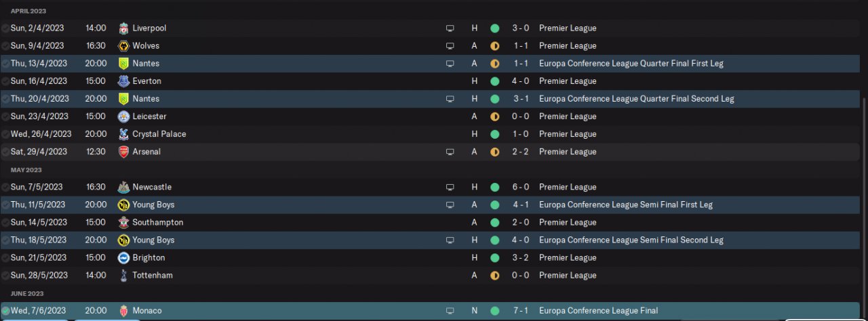Click green win indicator for Everton match

click(x=495, y=81)
